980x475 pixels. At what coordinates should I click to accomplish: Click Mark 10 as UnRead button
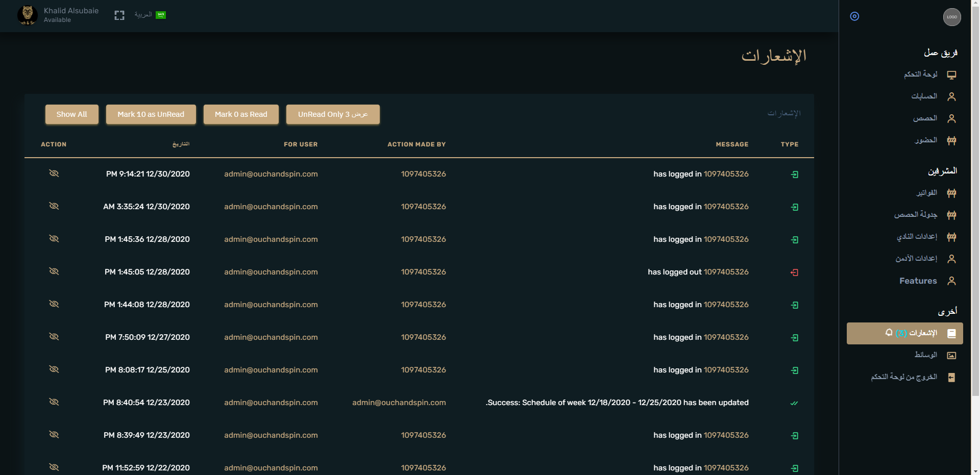click(x=151, y=114)
